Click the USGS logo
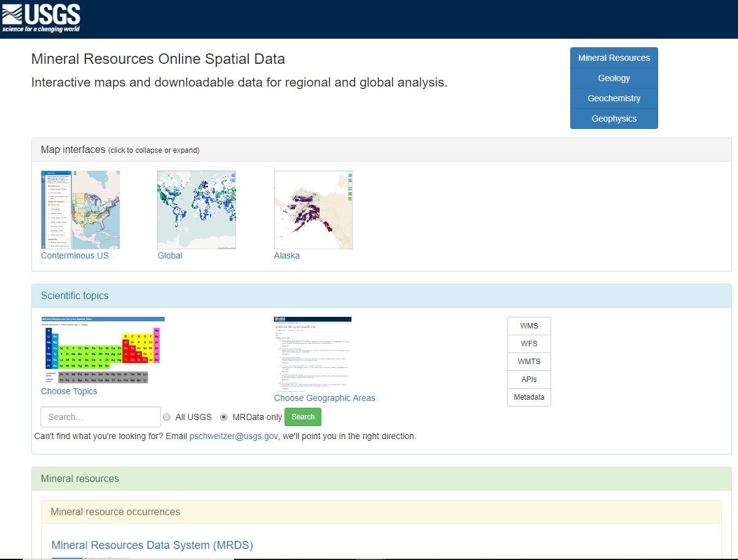 (x=41, y=17)
